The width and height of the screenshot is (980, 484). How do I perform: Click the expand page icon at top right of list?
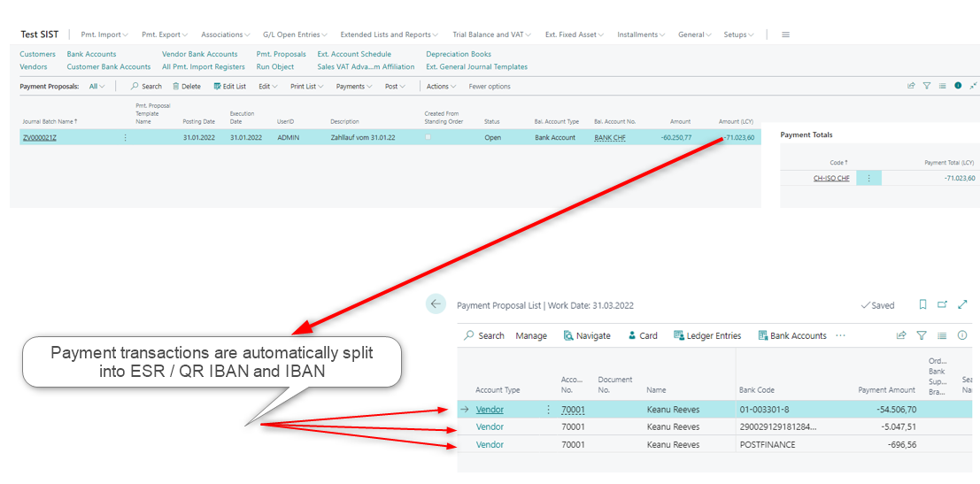coord(962,304)
